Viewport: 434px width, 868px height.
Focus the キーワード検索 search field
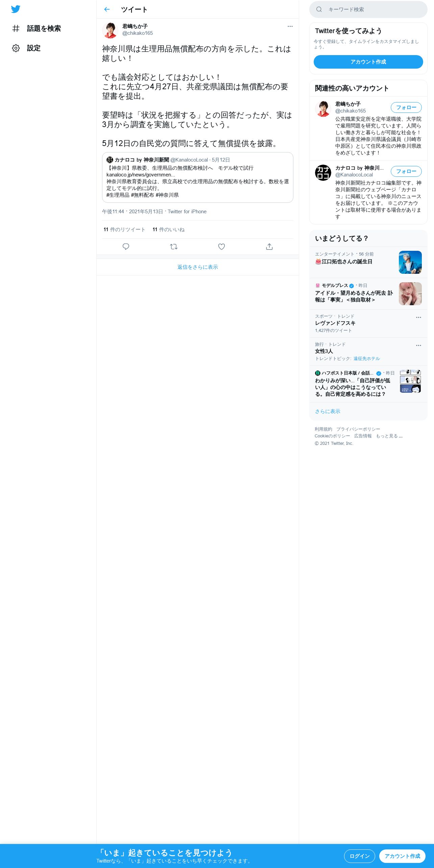(368, 9)
